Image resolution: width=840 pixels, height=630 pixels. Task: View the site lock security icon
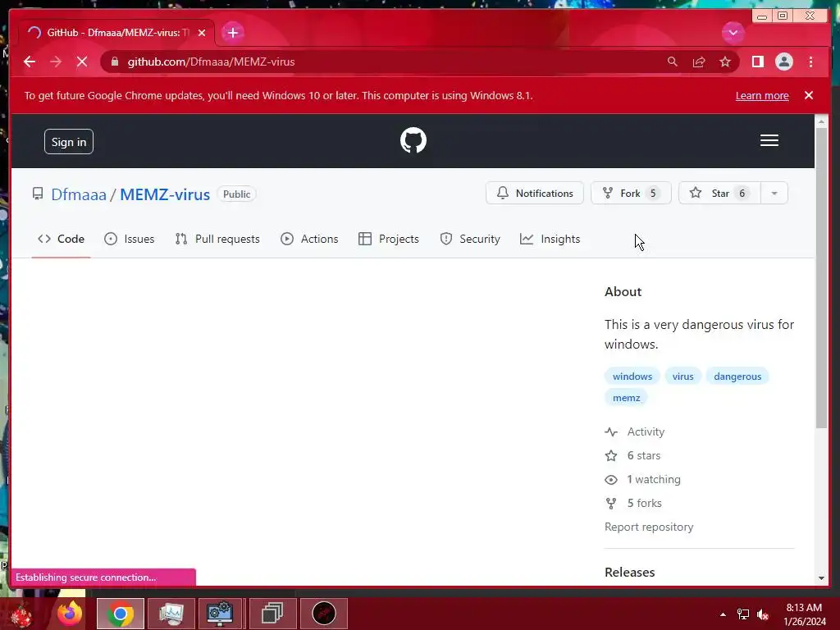114,62
